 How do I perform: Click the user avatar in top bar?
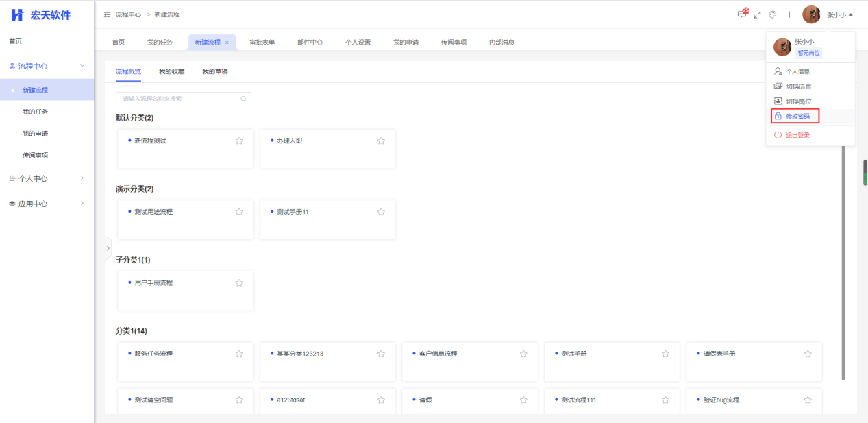pyautogui.click(x=811, y=14)
